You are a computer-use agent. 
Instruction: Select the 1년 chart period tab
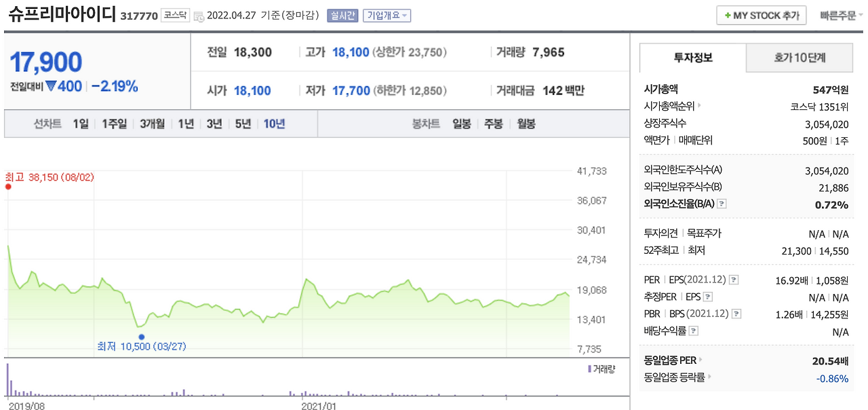185,124
